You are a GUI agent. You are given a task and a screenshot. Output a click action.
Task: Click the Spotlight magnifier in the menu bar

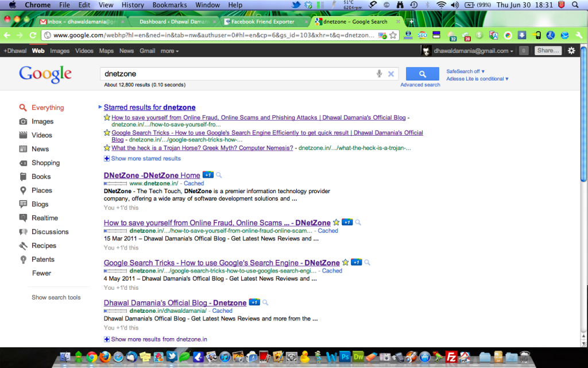(x=577, y=5)
